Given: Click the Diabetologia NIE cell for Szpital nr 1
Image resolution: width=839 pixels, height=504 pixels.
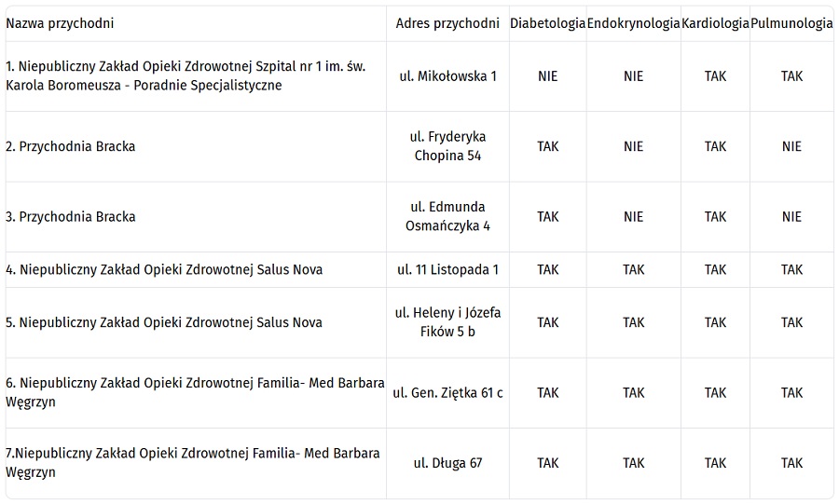Looking at the screenshot, I should coord(547,76).
